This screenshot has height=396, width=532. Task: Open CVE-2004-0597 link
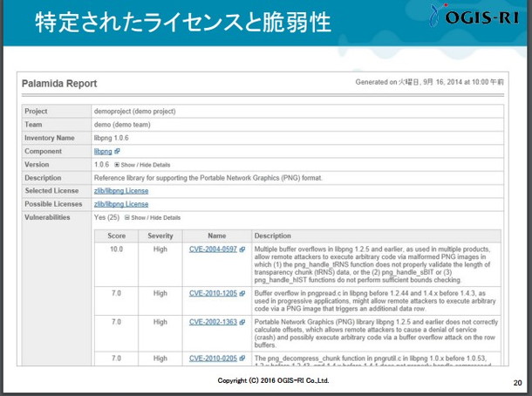[x=213, y=249]
